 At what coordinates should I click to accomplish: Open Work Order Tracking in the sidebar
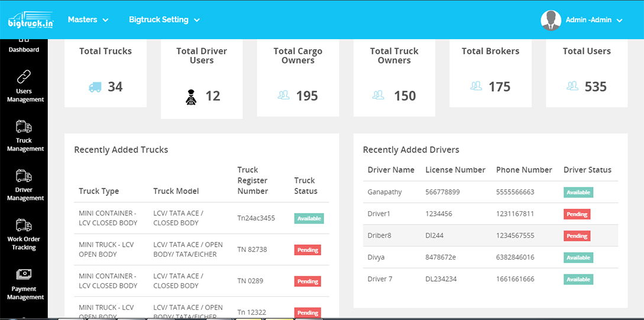tap(24, 235)
